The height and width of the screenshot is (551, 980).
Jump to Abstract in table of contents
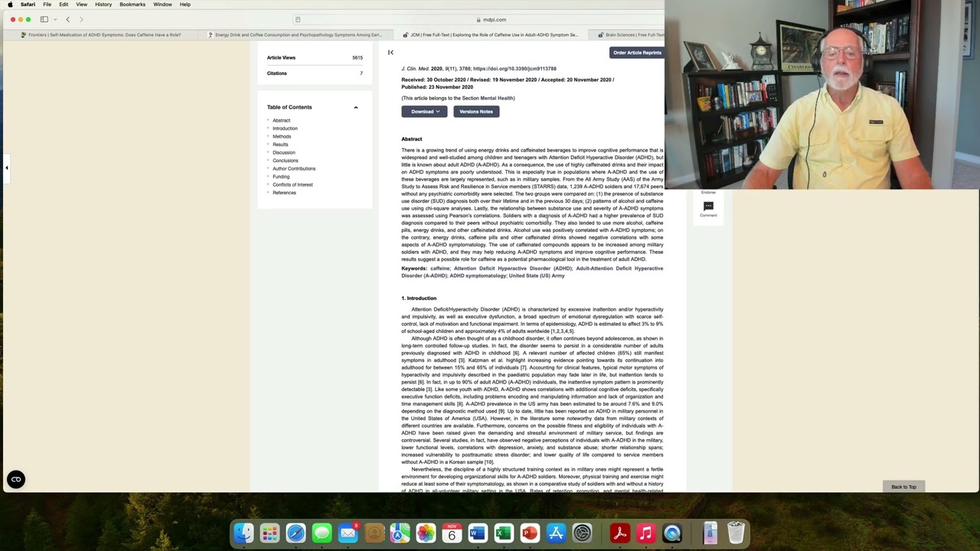281,120
